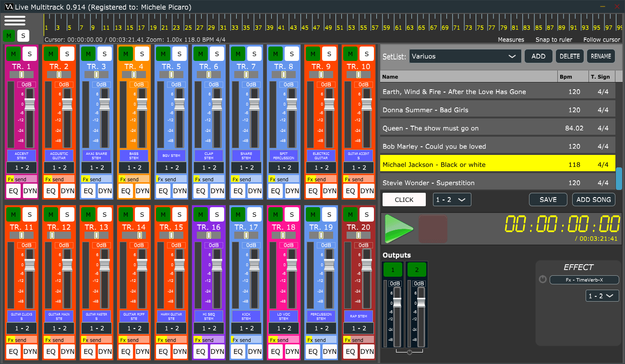Open the Fx - TimeVerb-X effect button
The height and width of the screenshot is (364, 625).
pyautogui.click(x=584, y=280)
